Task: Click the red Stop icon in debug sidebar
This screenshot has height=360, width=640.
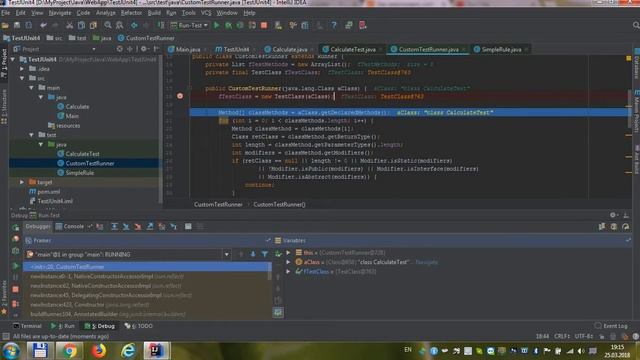Action: 16,289
